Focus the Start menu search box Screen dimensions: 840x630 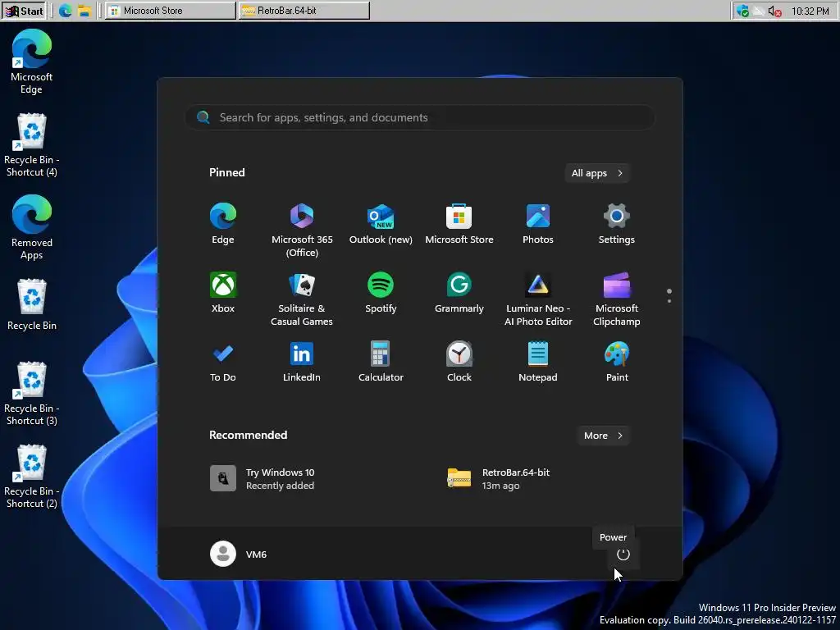point(420,117)
